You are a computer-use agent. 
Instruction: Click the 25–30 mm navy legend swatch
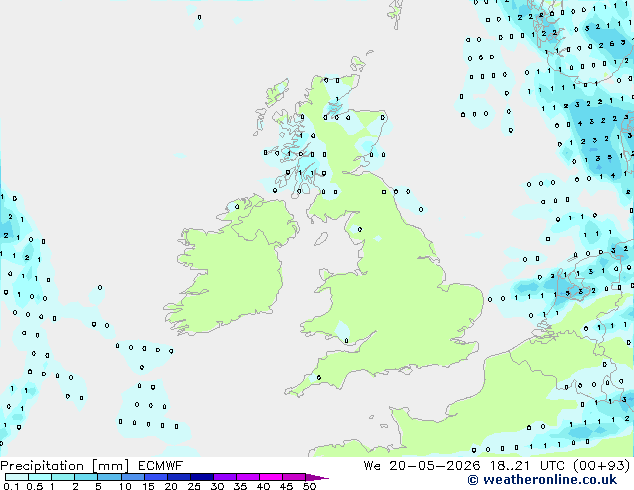click(201, 477)
